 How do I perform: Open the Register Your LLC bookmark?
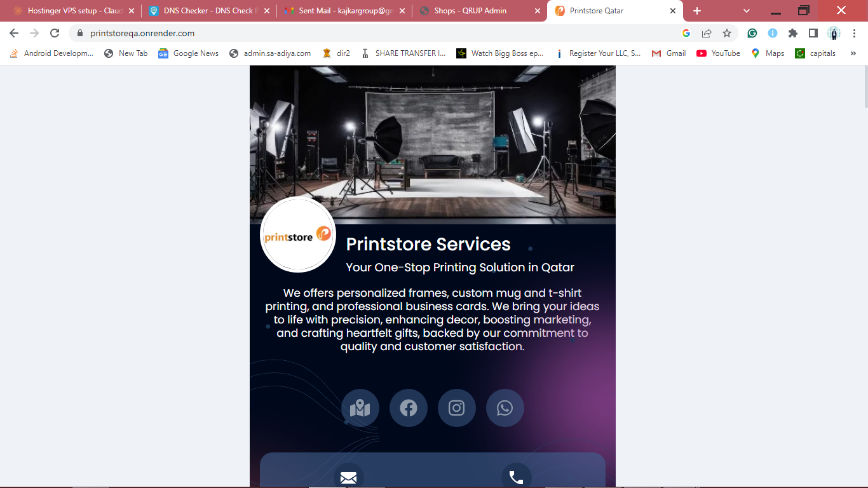click(598, 53)
